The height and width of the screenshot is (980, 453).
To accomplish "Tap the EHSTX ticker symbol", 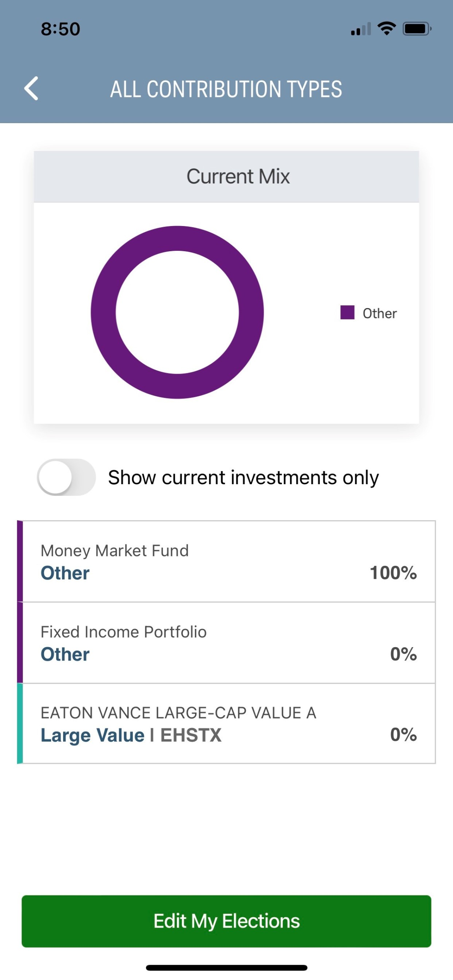I will 191,735.
